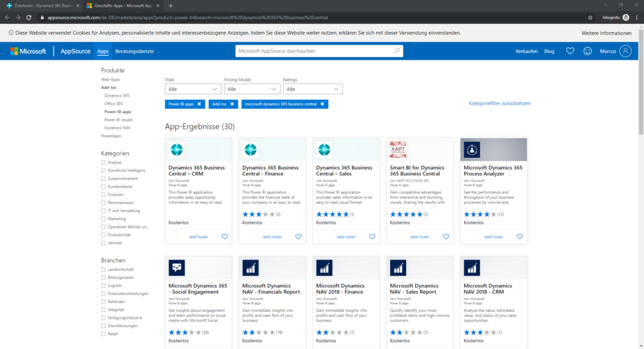The image size is (644, 349).
Task: Switch to Beratungsdienste tab
Action: point(134,51)
